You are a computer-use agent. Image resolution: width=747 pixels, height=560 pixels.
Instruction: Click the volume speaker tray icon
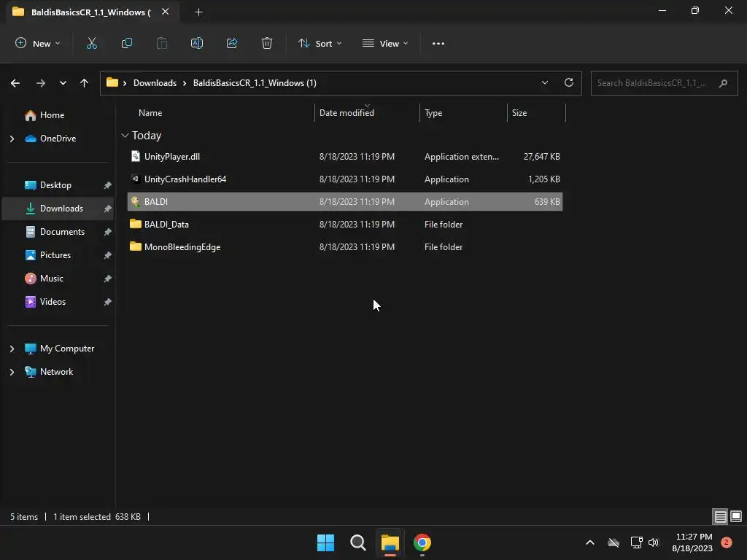click(653, 542)
